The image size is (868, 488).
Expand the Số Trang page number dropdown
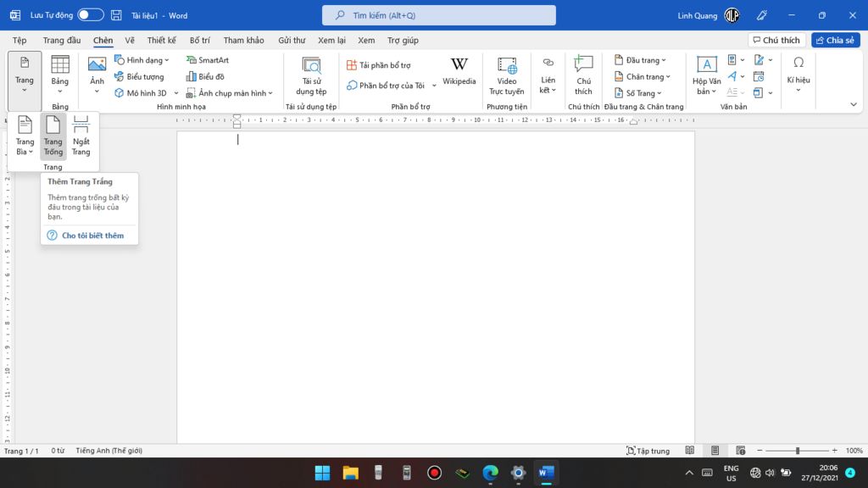coord(637,93)
